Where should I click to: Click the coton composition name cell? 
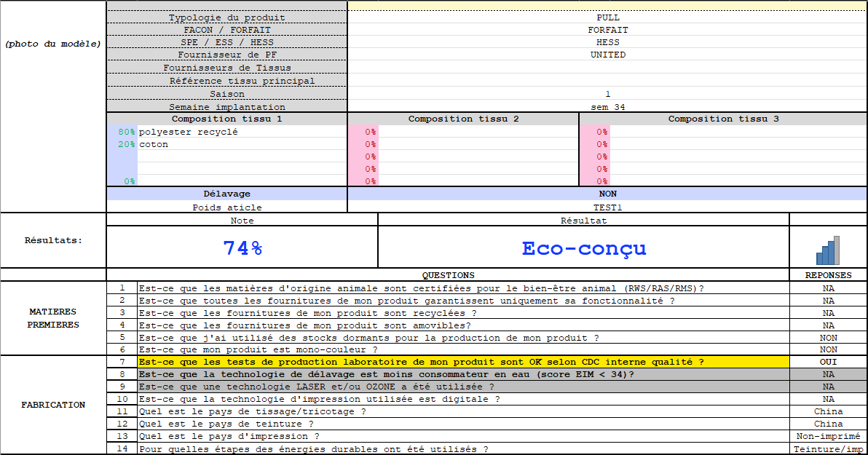(242, 144)
